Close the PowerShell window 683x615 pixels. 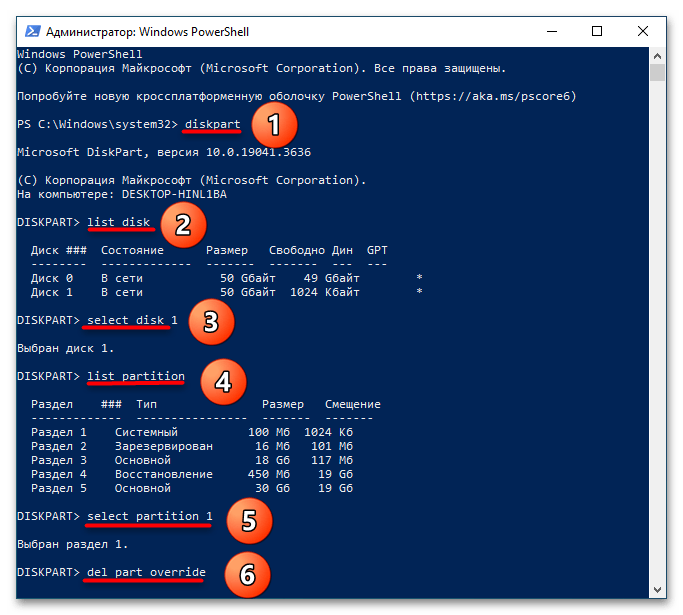coord(642,31)
